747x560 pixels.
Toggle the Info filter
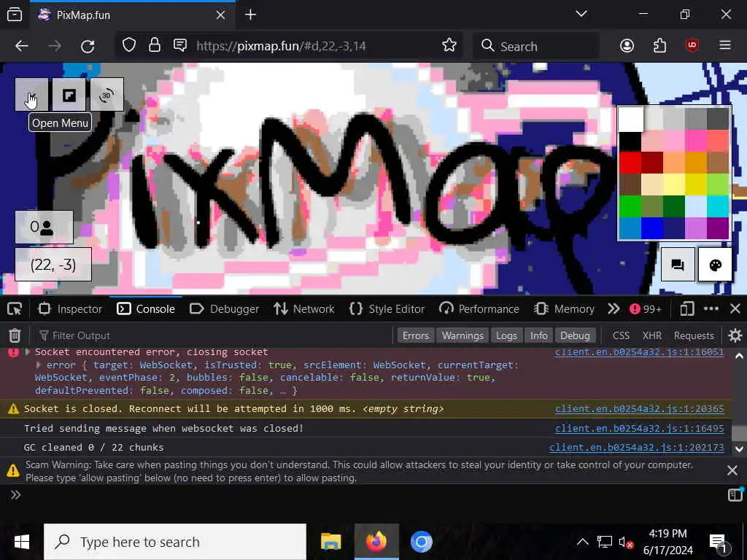pos(539,335)
